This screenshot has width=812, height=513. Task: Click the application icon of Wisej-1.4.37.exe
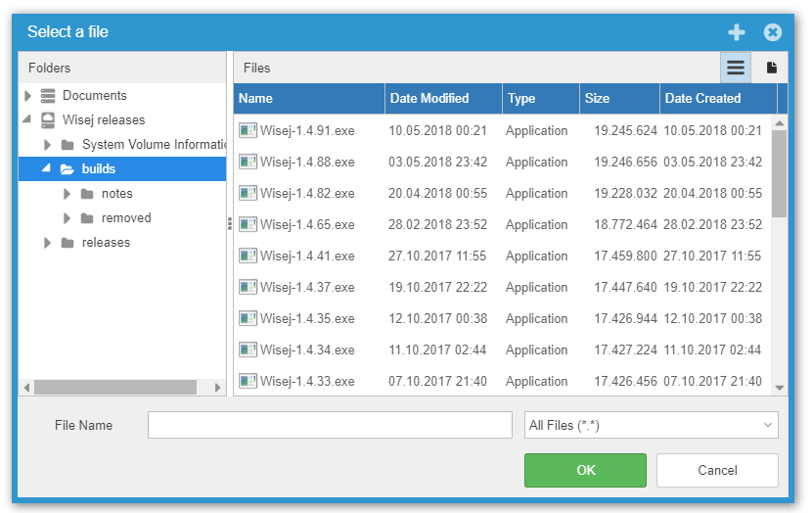pyautogui.click(x=248, y=287)
